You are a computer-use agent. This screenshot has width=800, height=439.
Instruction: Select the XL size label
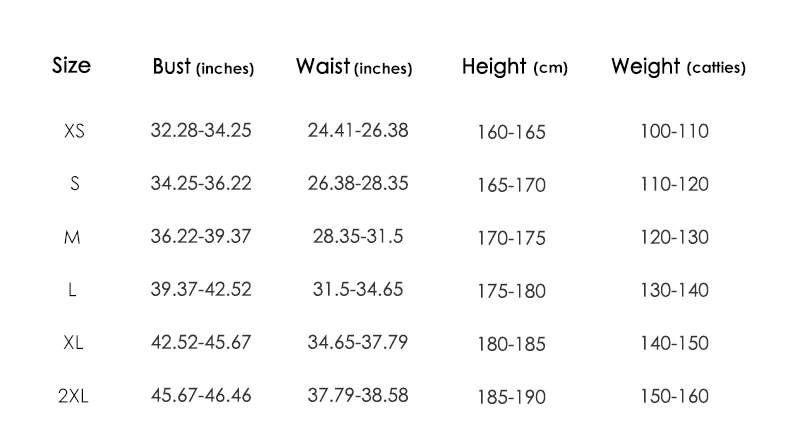[73, 343]
